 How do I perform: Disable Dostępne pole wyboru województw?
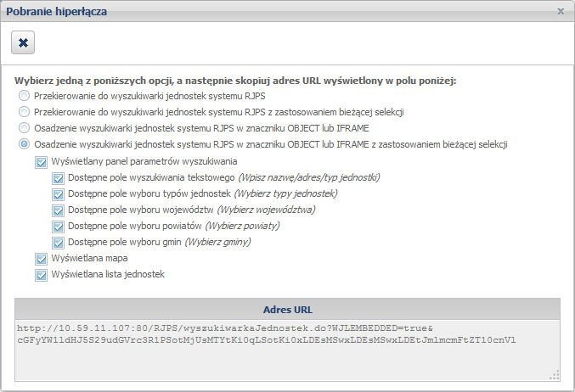coord(58,210)
